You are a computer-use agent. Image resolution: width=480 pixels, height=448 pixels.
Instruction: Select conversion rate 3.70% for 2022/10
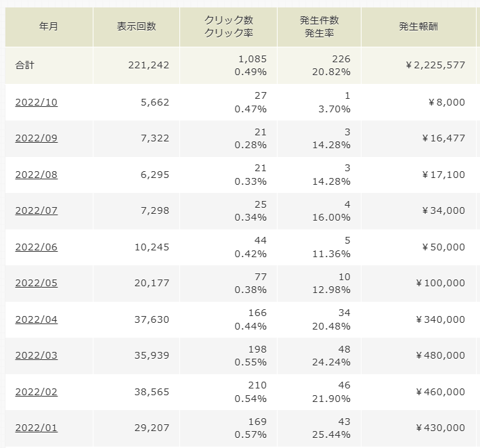pyautogui.click(x=334, y=109)
